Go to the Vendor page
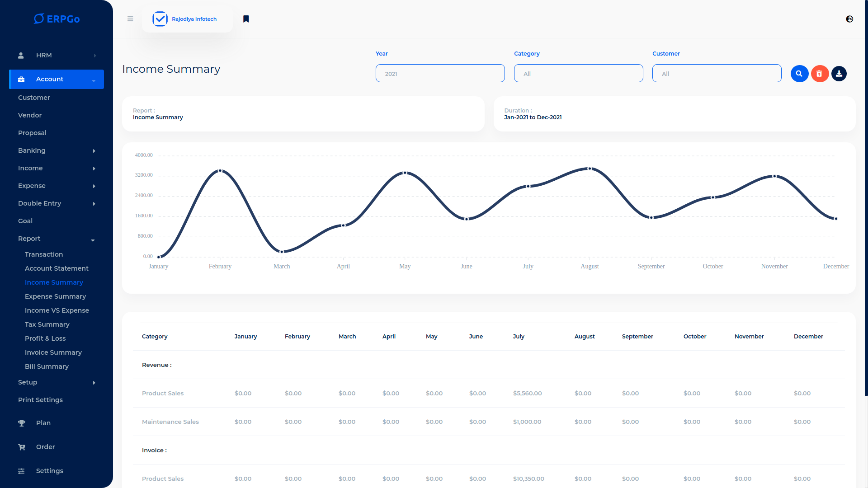Viewport: 868px width, 488px height. click(30, 115)
